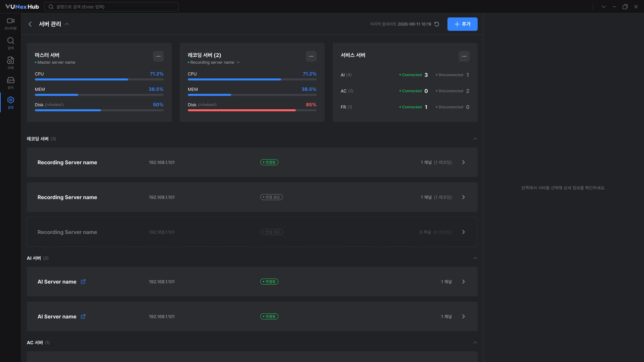Click the master Disk 50% value
Image resolution: width=644 pixels, height=362 pixels.
(158, 105)
